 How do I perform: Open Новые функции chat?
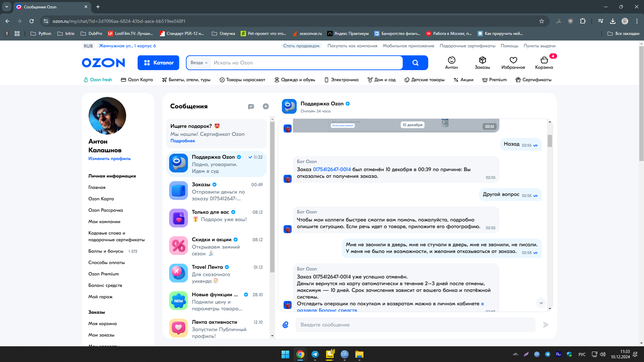pos(216,301)
